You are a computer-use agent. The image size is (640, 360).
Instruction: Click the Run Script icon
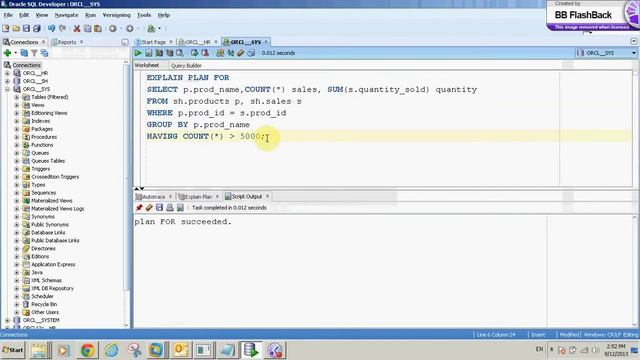pos(149,53)
